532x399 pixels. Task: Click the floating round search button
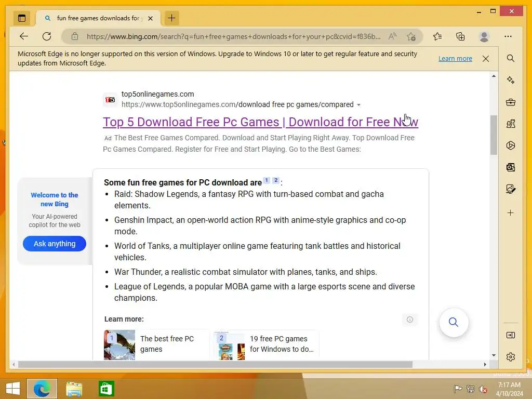click(454, 322)
